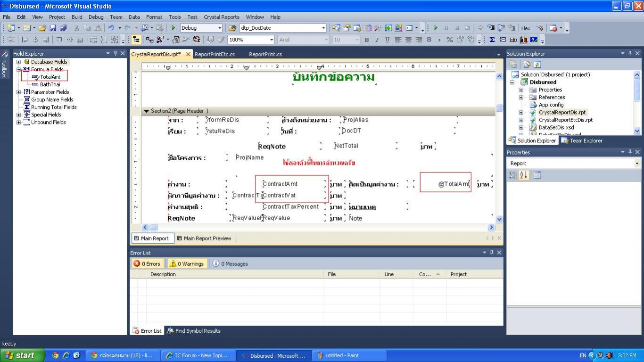Expand the Database Fields node

coord(18,62)
